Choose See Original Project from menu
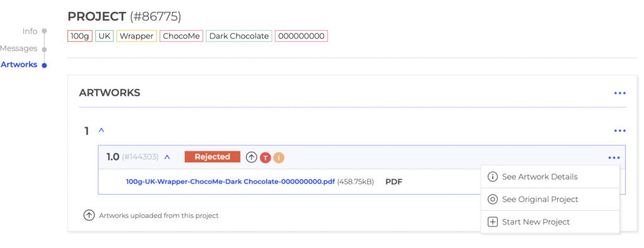This screenshot has height=248, width=644. (550, 200)
